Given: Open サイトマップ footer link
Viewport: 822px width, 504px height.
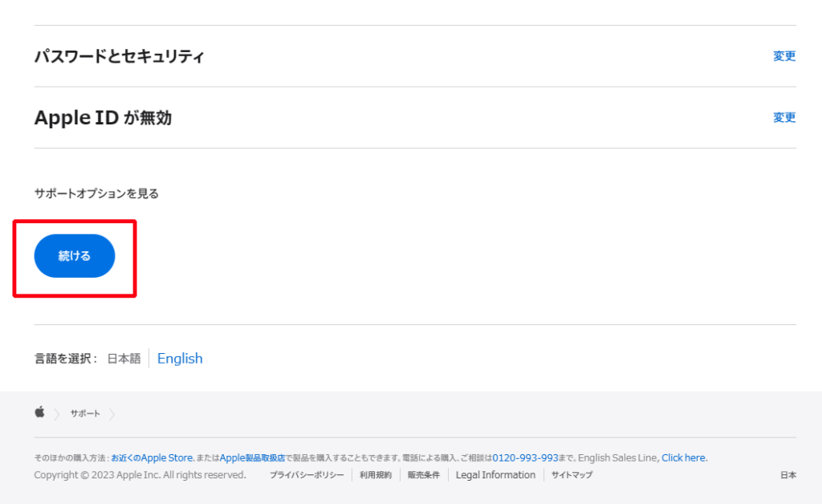Looking at the screenshot, I should pyautogui.click(x=572, y=475).
